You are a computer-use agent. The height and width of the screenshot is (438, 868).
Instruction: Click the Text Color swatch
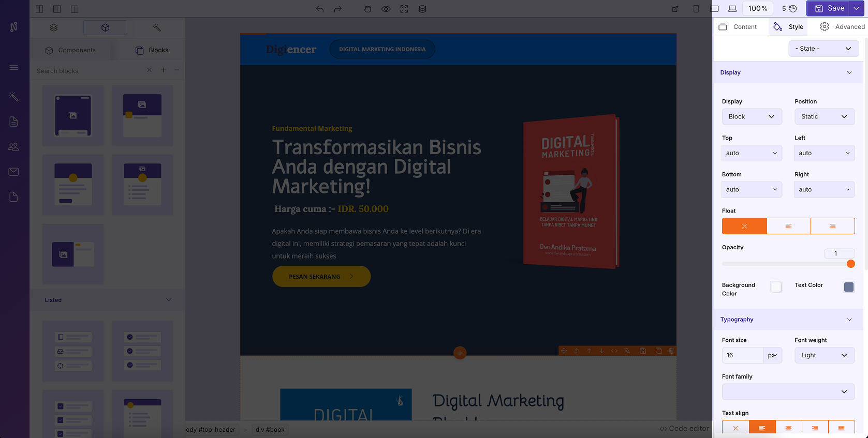tap(848, 287)
